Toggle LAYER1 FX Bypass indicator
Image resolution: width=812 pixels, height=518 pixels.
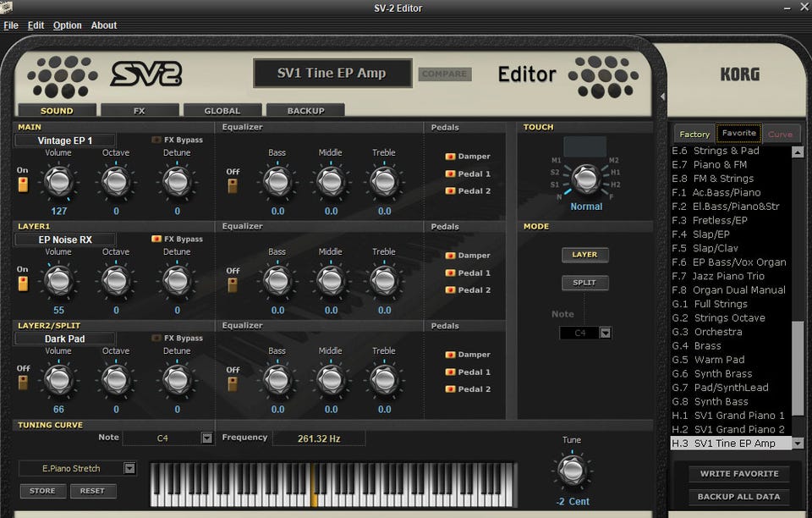pyautogui.click(x=156, y=239)
